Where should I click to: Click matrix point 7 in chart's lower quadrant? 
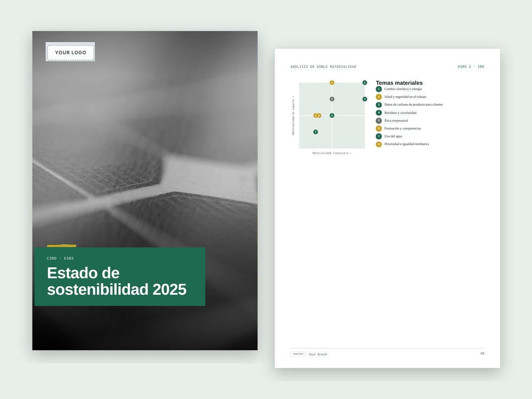click(x=316, y=132)
